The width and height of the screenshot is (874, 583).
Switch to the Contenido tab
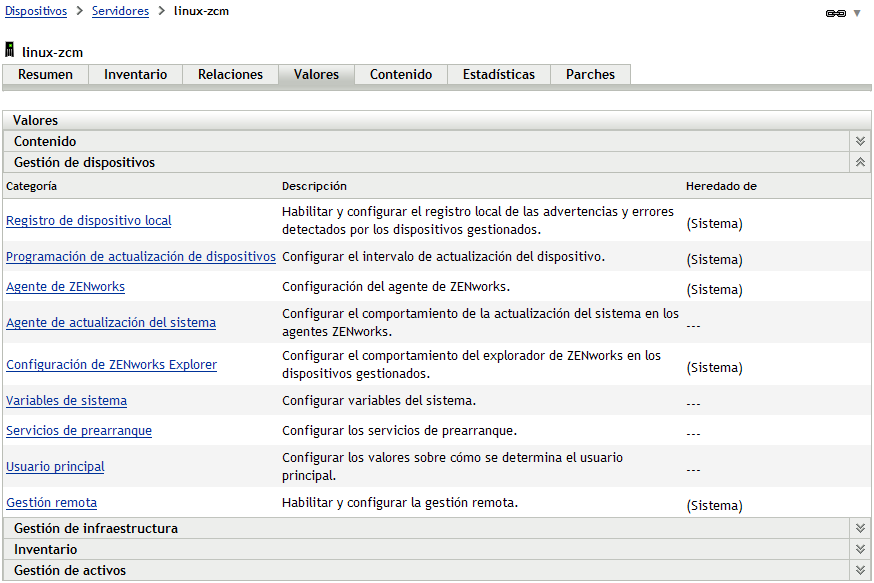click(400, 74)
